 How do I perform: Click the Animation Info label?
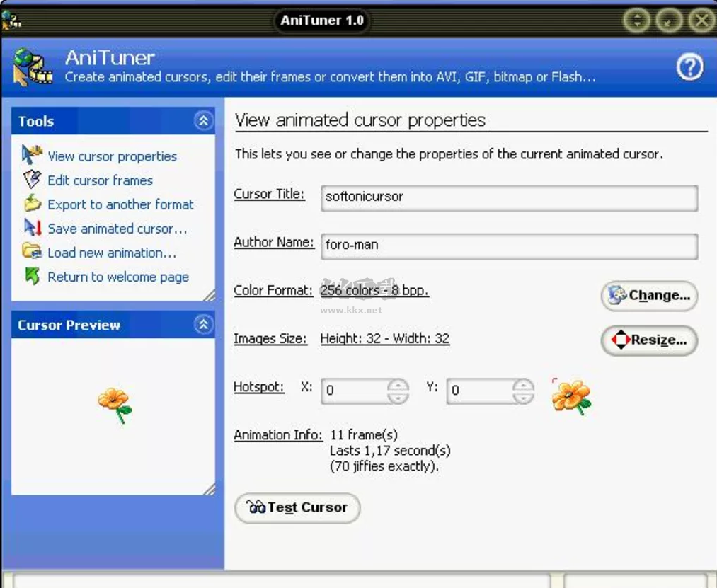(x=278, y=435)
